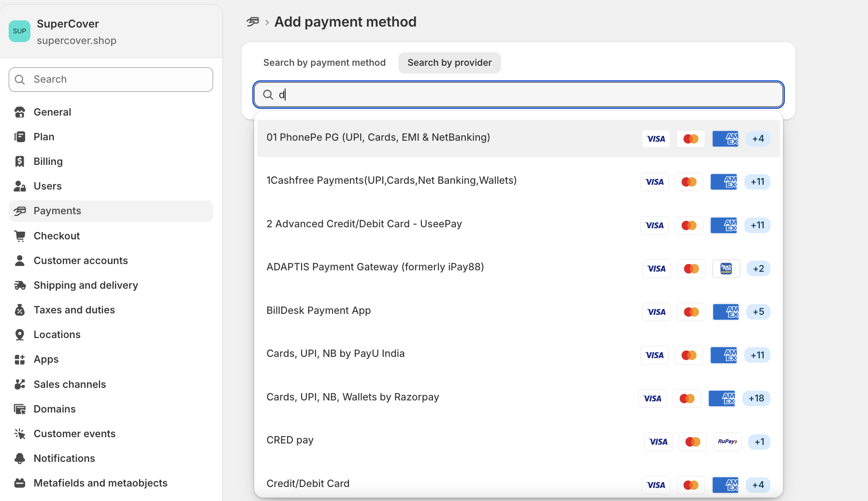This screenshot has width=868, height=501.
Task: Click Amex icon on UseePay row
Action: (724, 225)
